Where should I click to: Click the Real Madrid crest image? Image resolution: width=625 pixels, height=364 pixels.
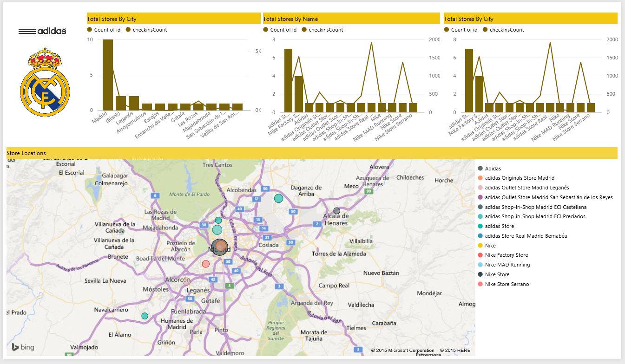point(45,81)
